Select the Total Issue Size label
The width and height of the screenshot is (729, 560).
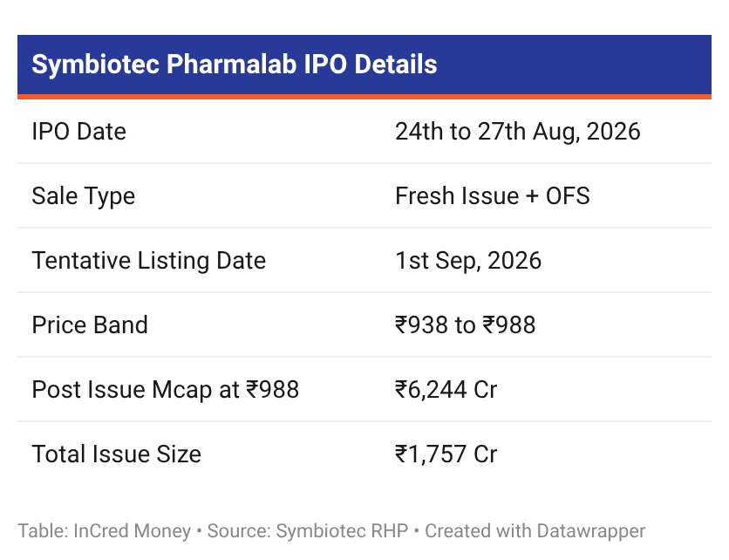[116, 454]
